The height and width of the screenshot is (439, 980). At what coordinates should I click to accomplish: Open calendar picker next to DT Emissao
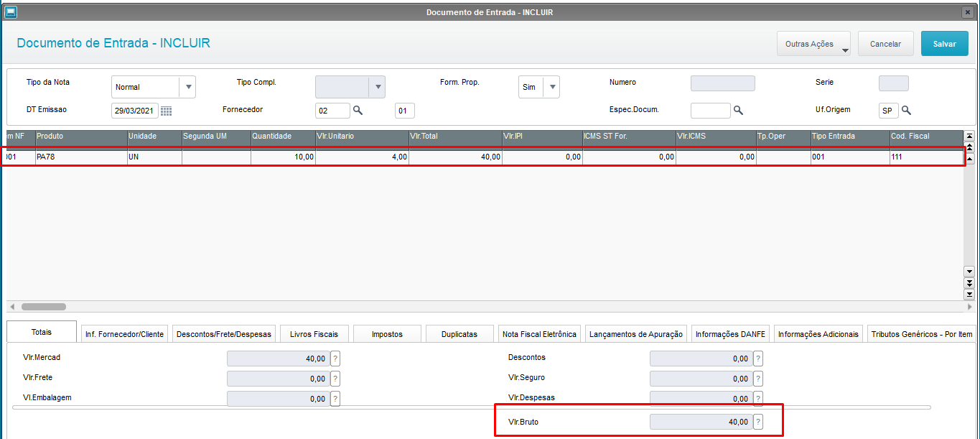click(x=166, y=111)
